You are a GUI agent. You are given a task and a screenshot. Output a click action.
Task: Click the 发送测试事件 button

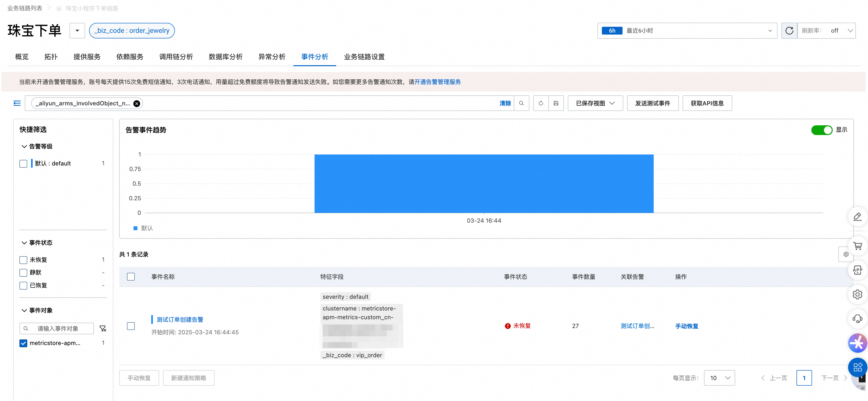coord(653,103)
